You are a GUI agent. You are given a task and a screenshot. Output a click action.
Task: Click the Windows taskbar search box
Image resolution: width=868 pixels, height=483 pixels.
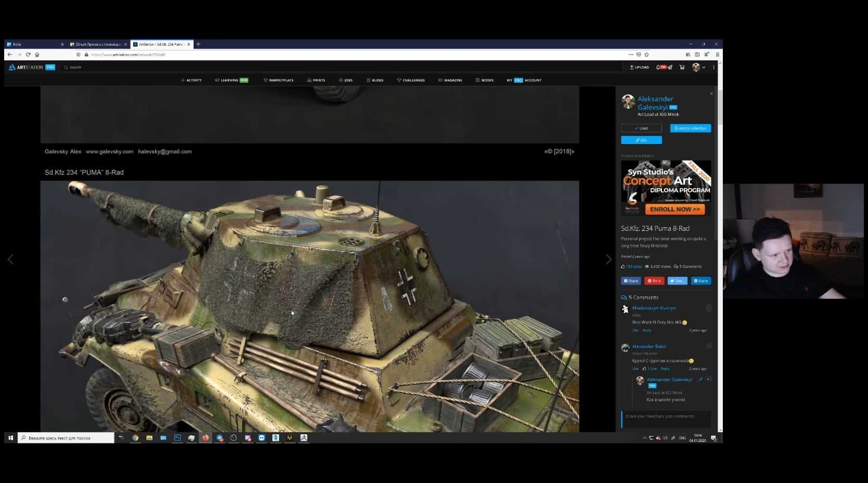tap(66, 438)
